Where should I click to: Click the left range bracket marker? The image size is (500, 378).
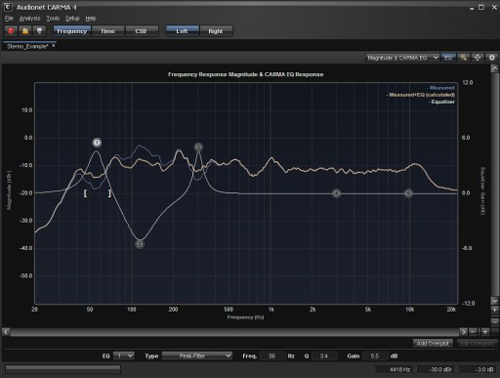point(85,193)
